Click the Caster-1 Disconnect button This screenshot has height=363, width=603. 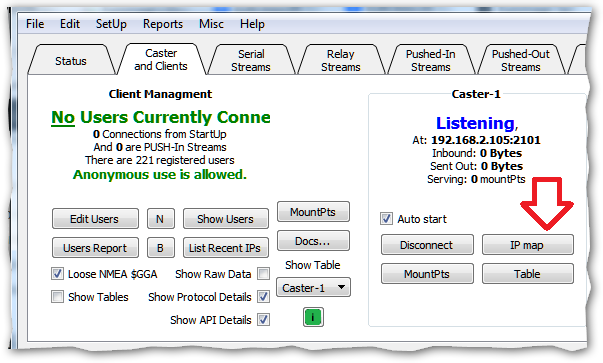click(427, 245)
